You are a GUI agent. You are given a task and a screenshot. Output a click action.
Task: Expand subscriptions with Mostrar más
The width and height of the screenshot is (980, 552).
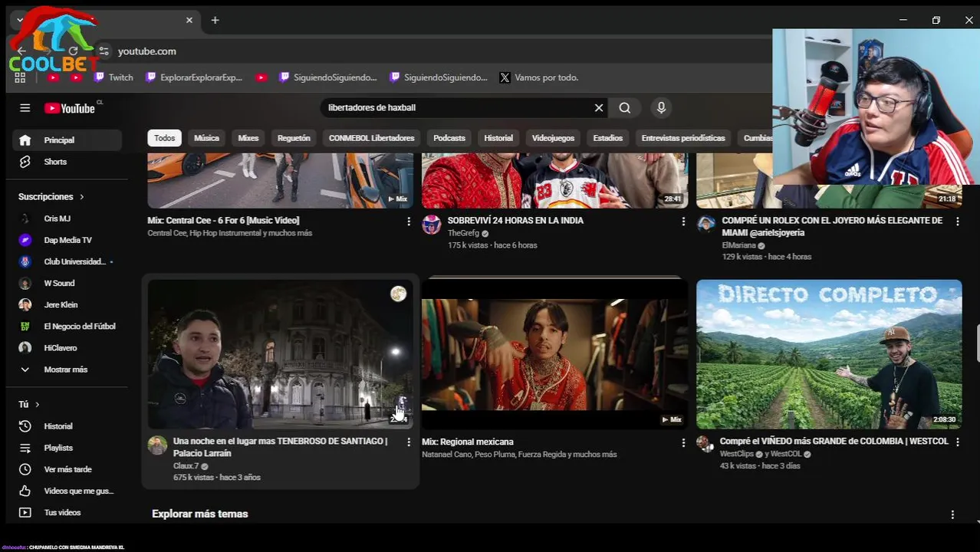click(67, 370)
